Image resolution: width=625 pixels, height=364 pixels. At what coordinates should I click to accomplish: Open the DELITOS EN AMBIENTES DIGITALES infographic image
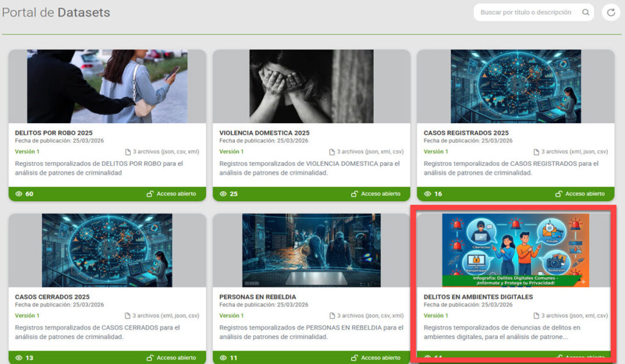click(515, 250)
